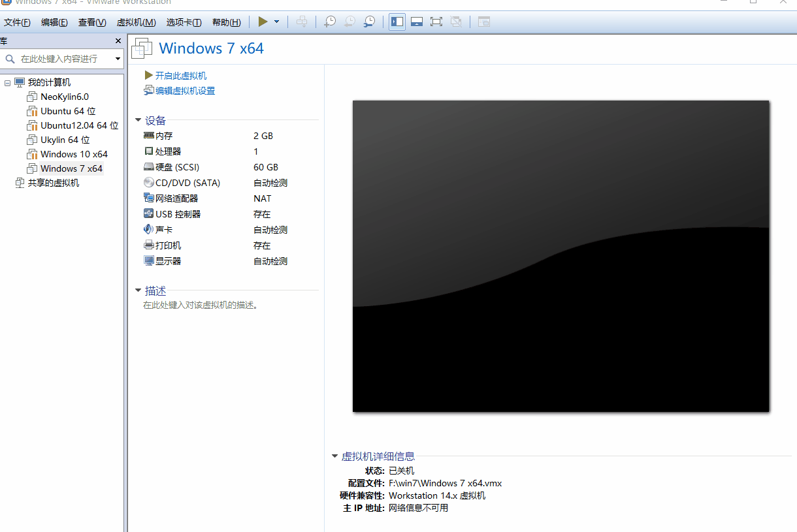The height and width of the screenshot is (532, 797).
Task: Select the Windows 10 x64 virtual machine
Action: (74, 154)
